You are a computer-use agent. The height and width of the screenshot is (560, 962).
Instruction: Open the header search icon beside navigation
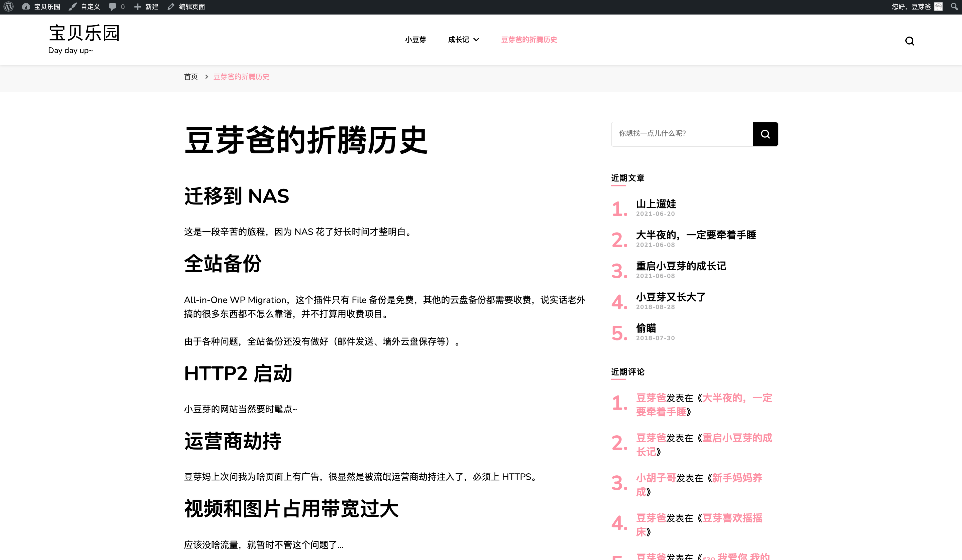[x=909, y=41]
